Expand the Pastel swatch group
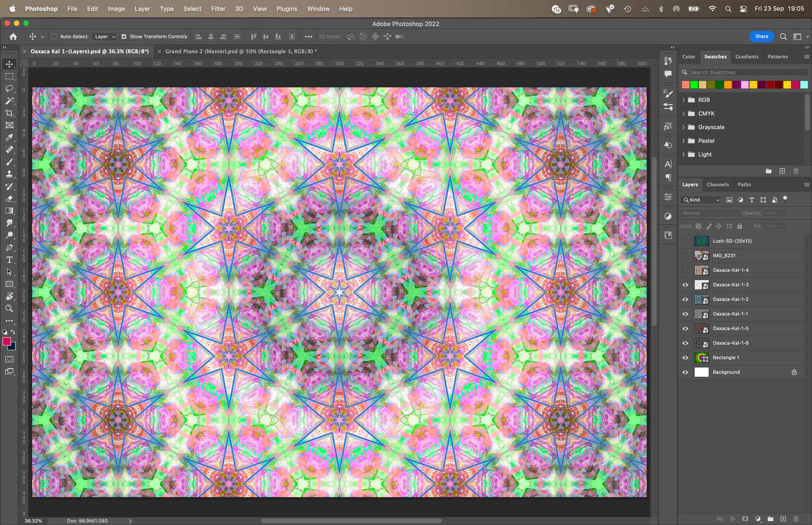 click(x=684, y=141)
